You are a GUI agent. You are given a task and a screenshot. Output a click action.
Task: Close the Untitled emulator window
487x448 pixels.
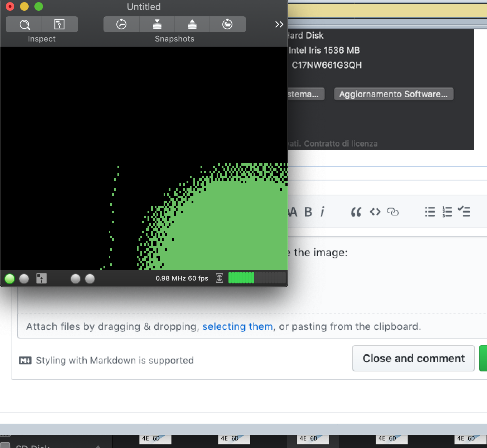tap(10, 6)
